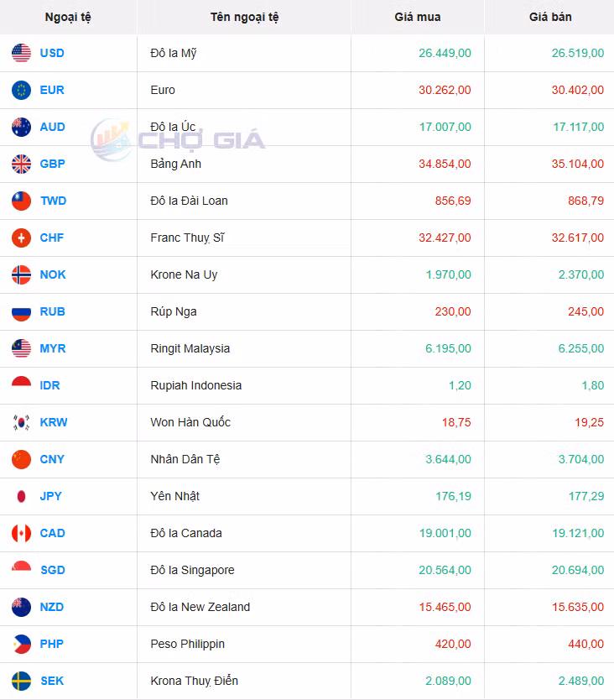Open the USD currency link
The width and height of the screenshot is (614, 700).
click(x=52, y=54)
